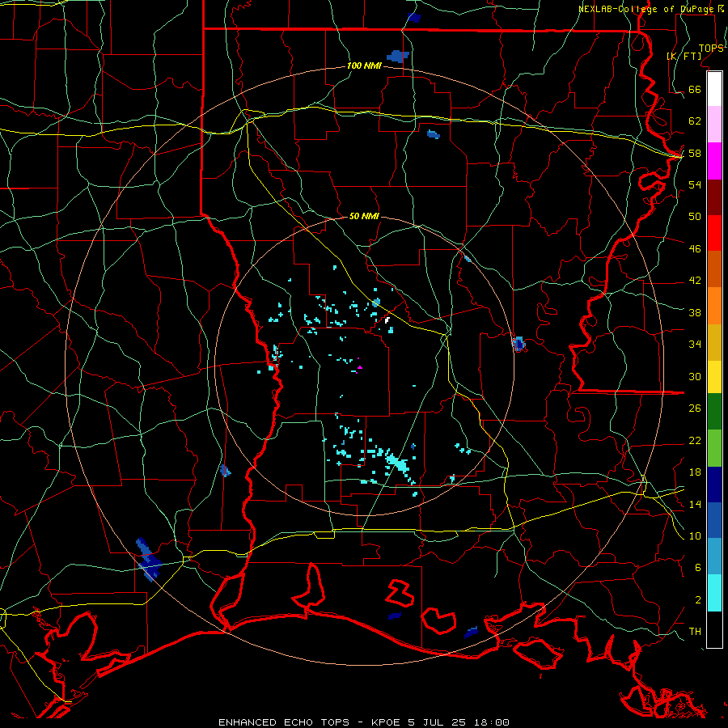Click the gold legend swatch

[x=714, y=342]
